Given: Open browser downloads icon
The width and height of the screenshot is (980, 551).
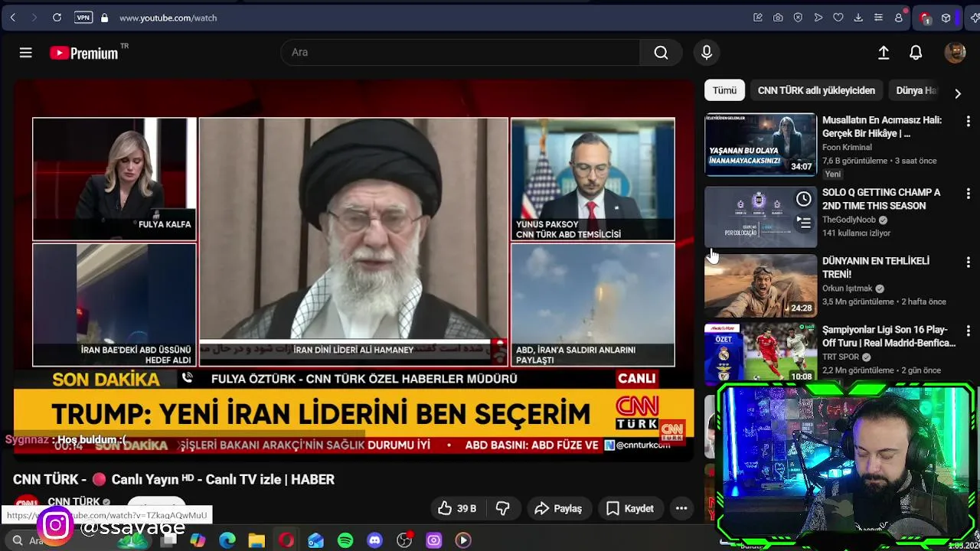Looking at the screenshot, I should tap(858, 18).
